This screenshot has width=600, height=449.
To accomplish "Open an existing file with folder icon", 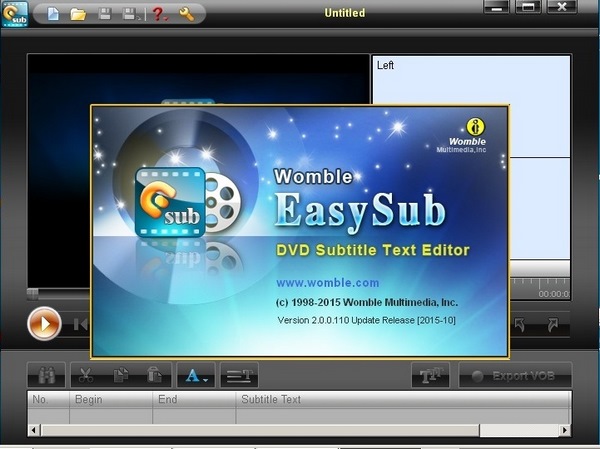I will (78, 15).
